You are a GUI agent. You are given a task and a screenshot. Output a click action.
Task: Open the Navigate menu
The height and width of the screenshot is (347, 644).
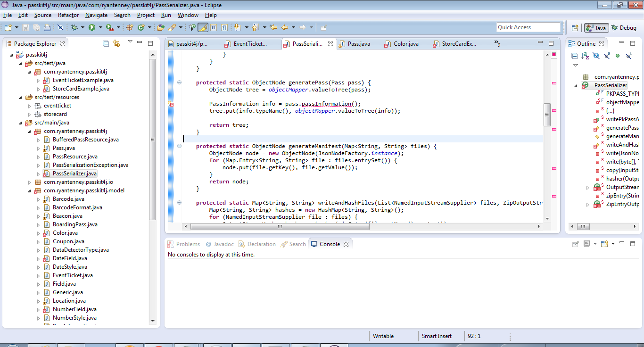[x=96, y=15]
